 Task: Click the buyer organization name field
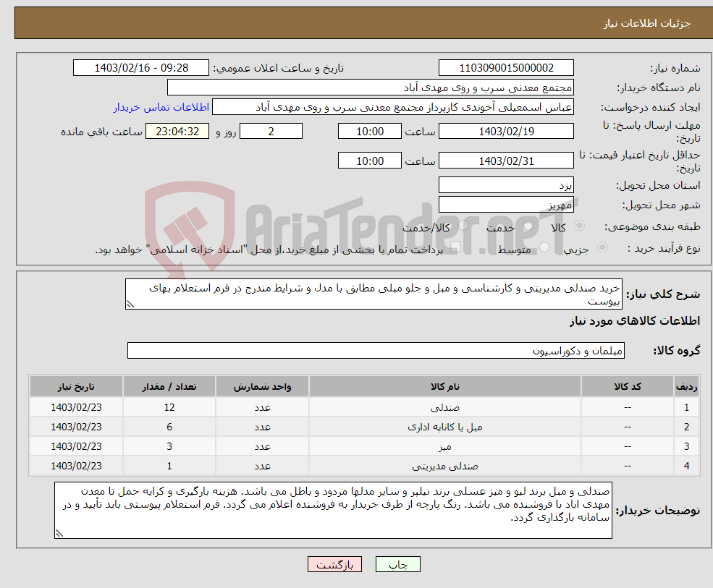[370, 88]
